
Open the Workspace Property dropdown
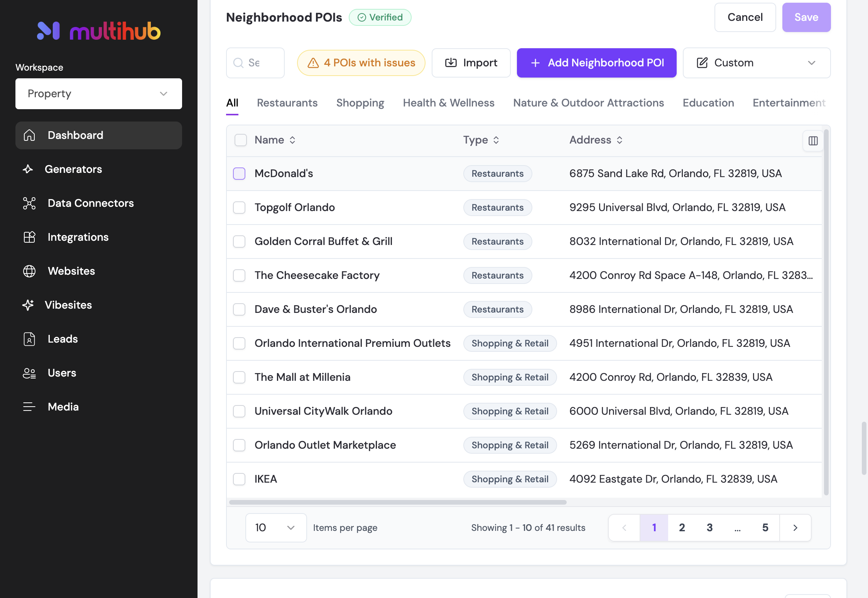pyautogui.click(x=99, y=94)
